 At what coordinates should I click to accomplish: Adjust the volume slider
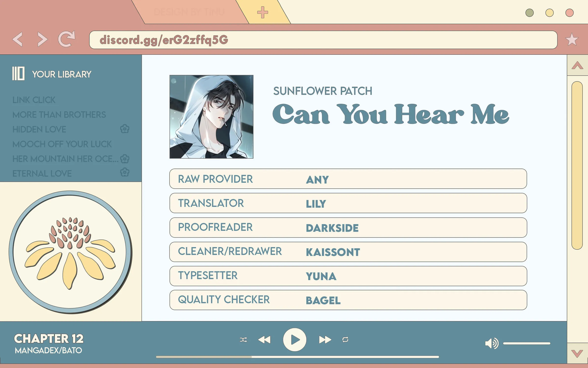pos(527,343)
